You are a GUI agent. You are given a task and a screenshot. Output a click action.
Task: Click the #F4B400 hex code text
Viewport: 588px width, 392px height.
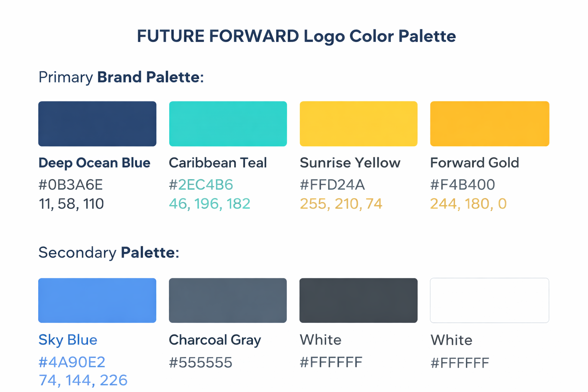coord(462,185)
